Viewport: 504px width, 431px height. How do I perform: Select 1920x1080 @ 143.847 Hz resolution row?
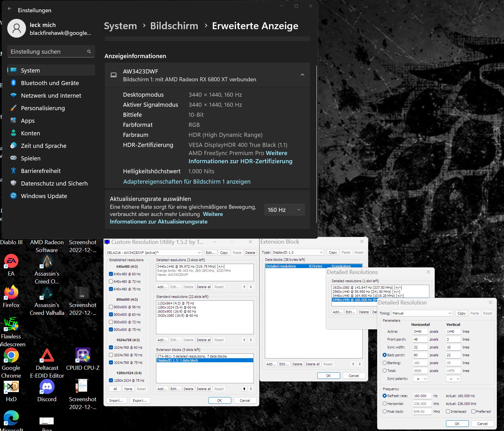point(380,288)
